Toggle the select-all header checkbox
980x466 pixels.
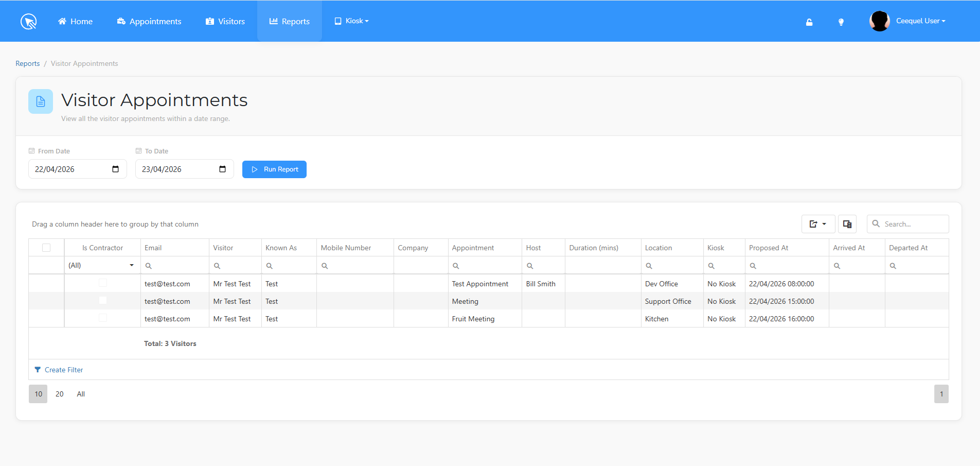(46, 248)
